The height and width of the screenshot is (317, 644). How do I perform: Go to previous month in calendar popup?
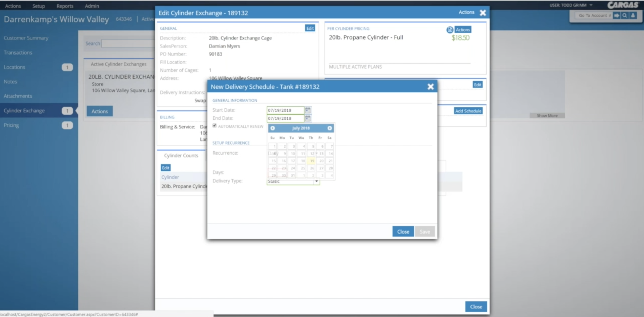(x=272, y=128)
